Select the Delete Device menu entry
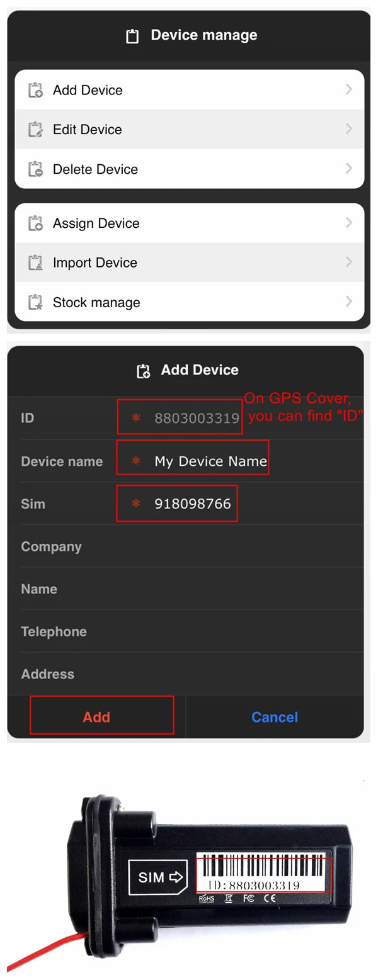This screenshot has height=980, width=378. pos(190,169)
